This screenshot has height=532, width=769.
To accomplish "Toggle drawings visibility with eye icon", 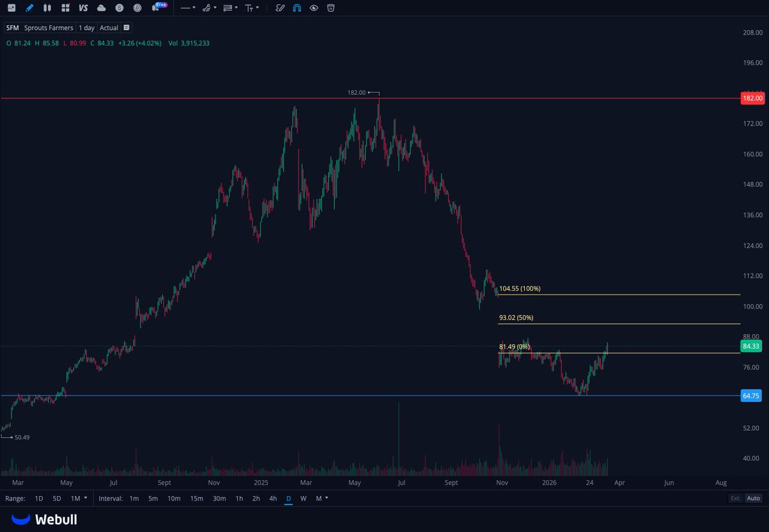I will click(x=313, y=8).
